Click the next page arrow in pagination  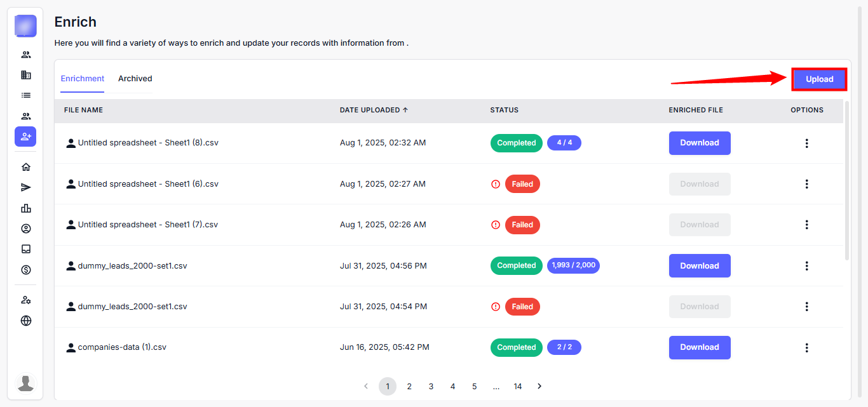(x=539, y=386)
